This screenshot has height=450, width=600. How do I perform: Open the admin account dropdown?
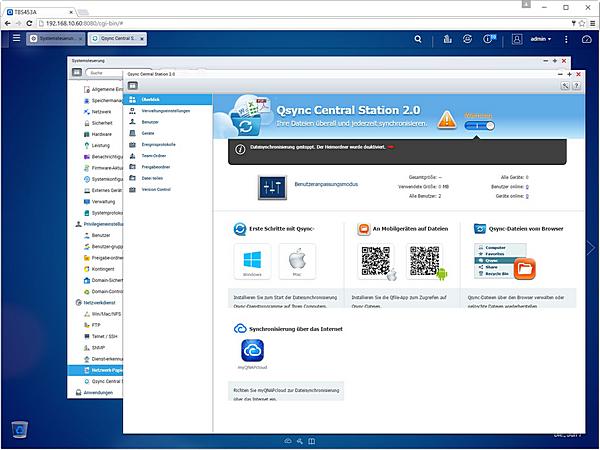(541, 39)
